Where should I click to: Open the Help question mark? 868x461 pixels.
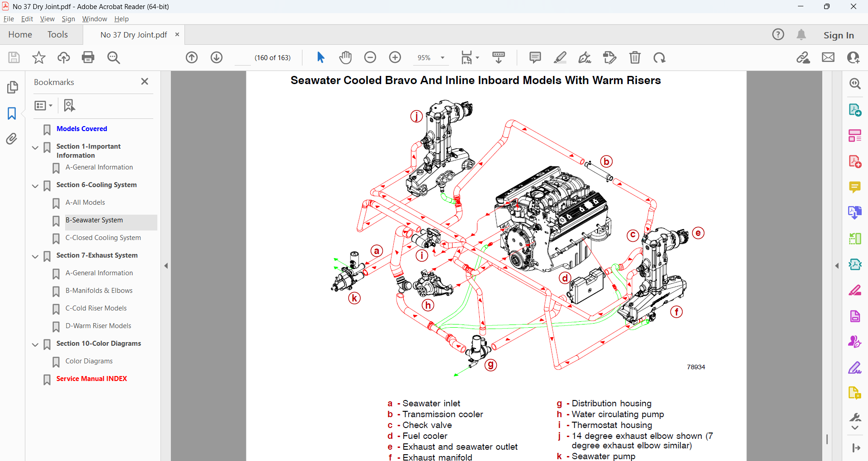pyautogui.click(x=778, y=34)
